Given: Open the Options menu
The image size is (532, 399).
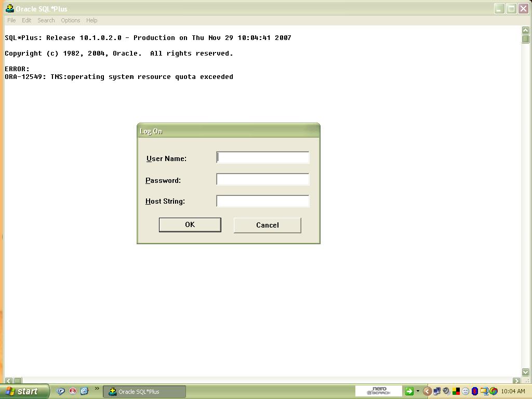Looking at the screenshot, I should (x=71, y=20).
